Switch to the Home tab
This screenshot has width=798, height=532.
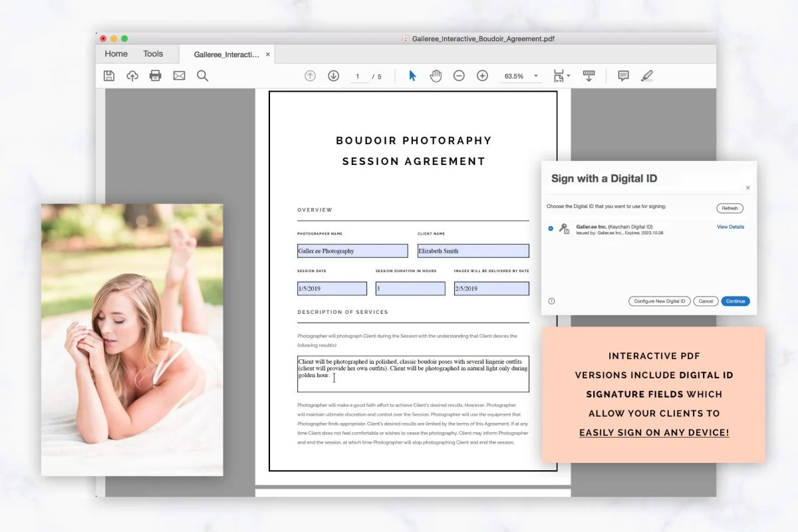[116, 54]
